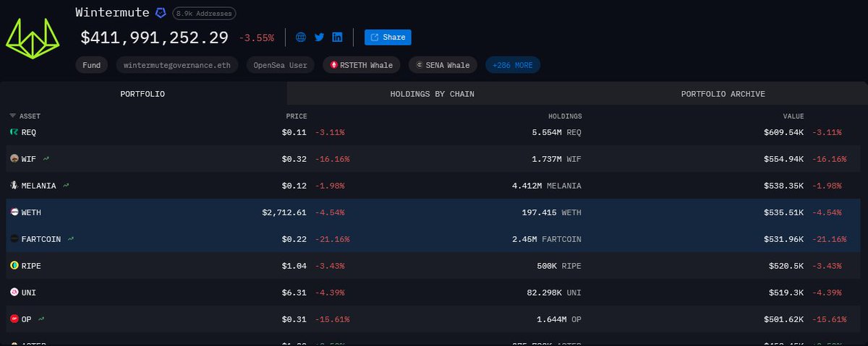Click the OpenSea User tag
868x346 pixels.
pyautogui.click(x=281, y=65)
